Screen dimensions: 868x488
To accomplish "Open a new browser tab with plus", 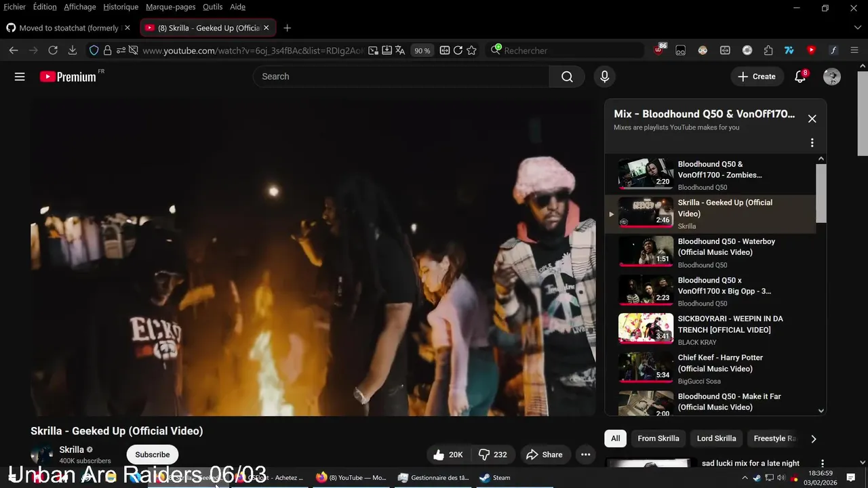I will coord(287,28).
